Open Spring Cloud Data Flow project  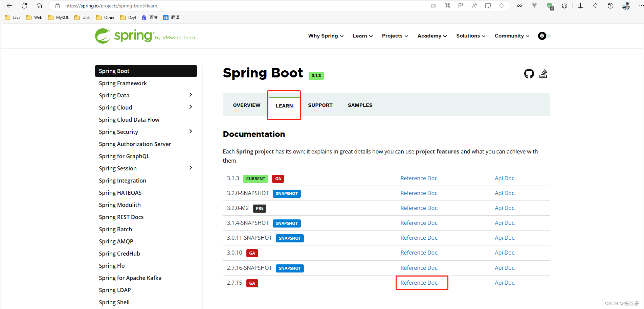point(129,120)
